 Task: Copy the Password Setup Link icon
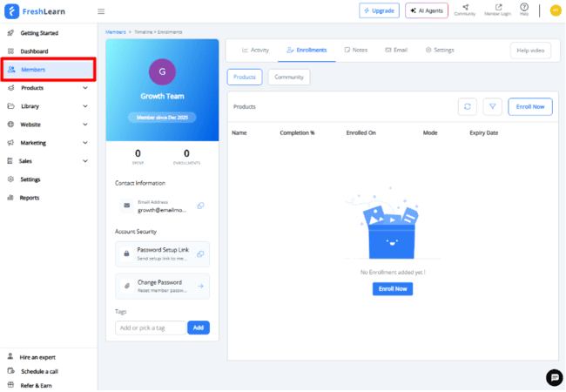point(200,254)
